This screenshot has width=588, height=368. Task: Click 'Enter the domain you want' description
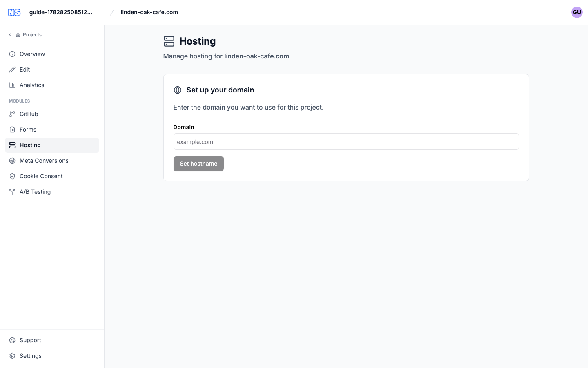(248, 107)
